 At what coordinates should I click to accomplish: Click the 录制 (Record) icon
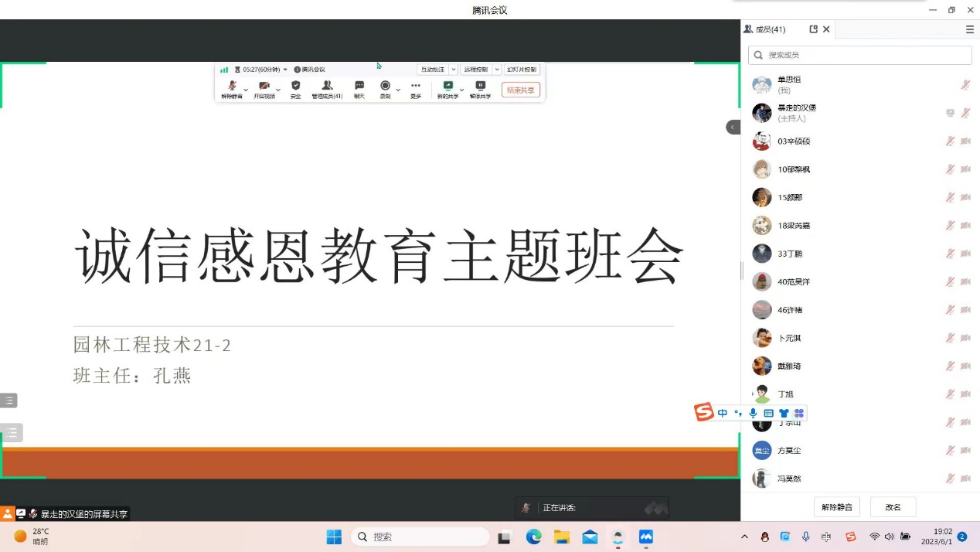coord(385,87)
